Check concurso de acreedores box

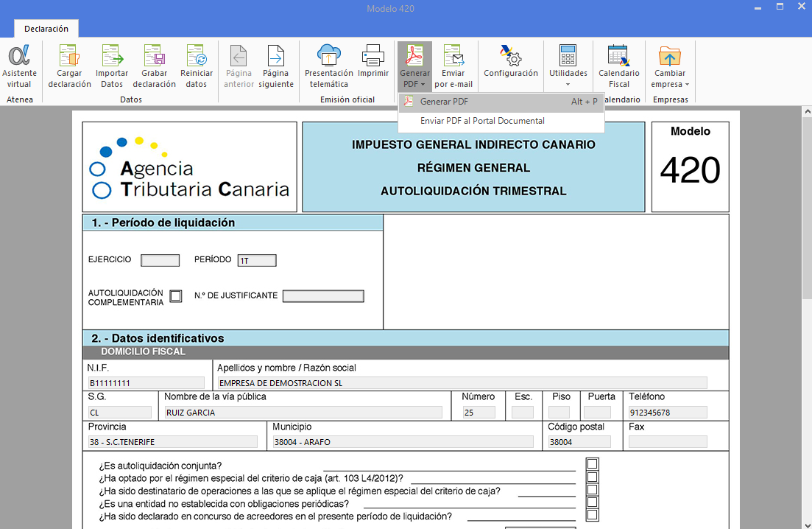coord(593,515)
